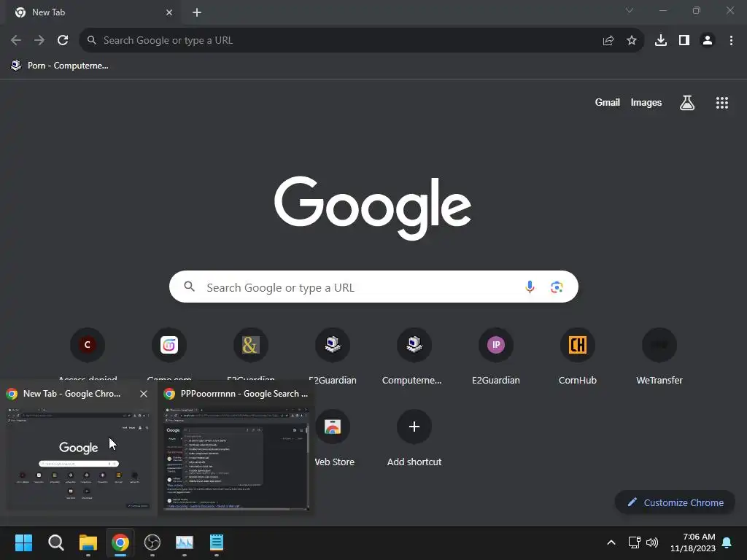Screen dimensions: 747x560
Task: Open clock showing 7:06 AM
Action: click(x=693, y=542)
